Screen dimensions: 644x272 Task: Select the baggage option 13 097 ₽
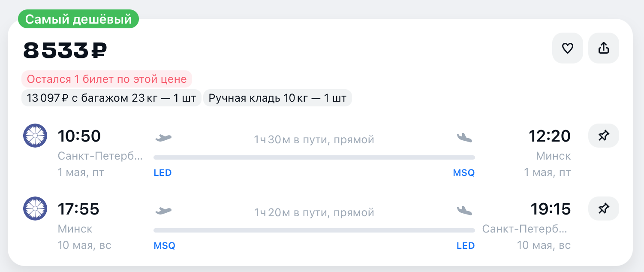111,97
